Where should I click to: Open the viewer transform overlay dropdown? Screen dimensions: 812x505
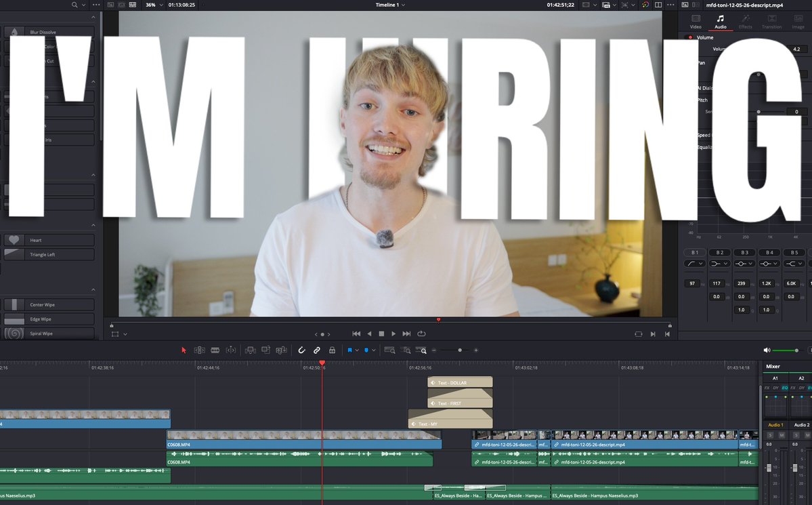pyautogui.click(x=125, y=334)
